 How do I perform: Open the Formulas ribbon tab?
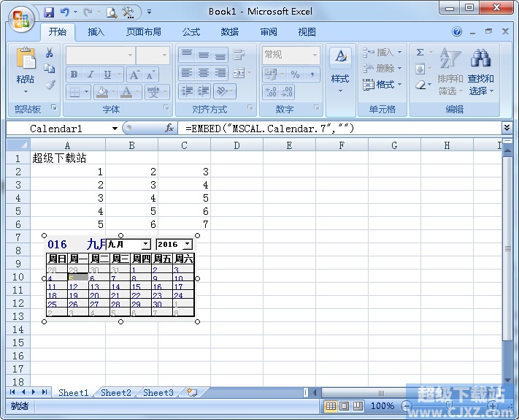[191, 32]
